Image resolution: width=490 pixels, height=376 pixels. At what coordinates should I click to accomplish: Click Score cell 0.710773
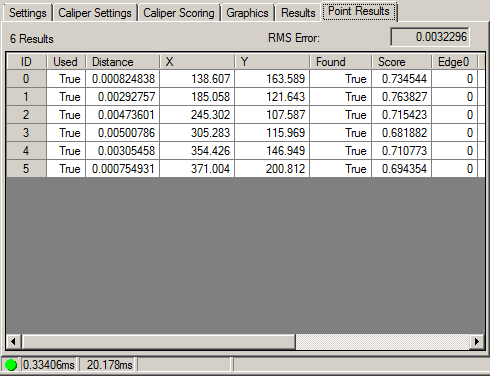click(x=402, y=151)
